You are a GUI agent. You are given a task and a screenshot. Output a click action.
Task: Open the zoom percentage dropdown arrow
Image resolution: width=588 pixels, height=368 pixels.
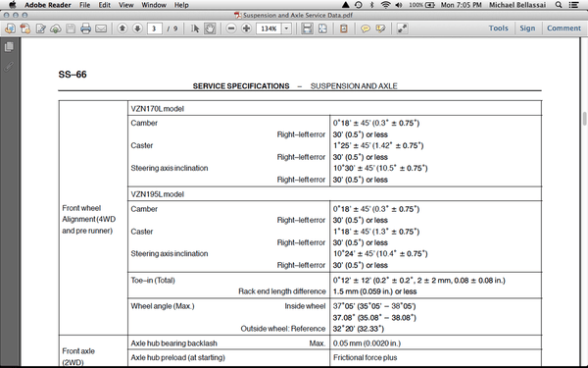(286, 28)
